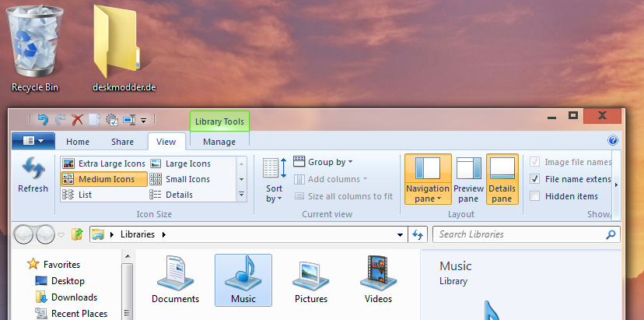Click the search magnifier icon

click(611, 234)
